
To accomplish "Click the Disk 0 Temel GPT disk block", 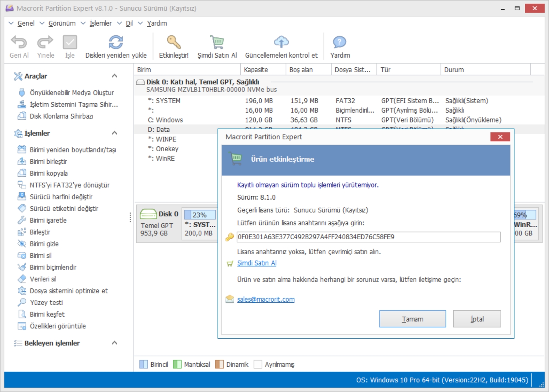I will pos(159,224).
